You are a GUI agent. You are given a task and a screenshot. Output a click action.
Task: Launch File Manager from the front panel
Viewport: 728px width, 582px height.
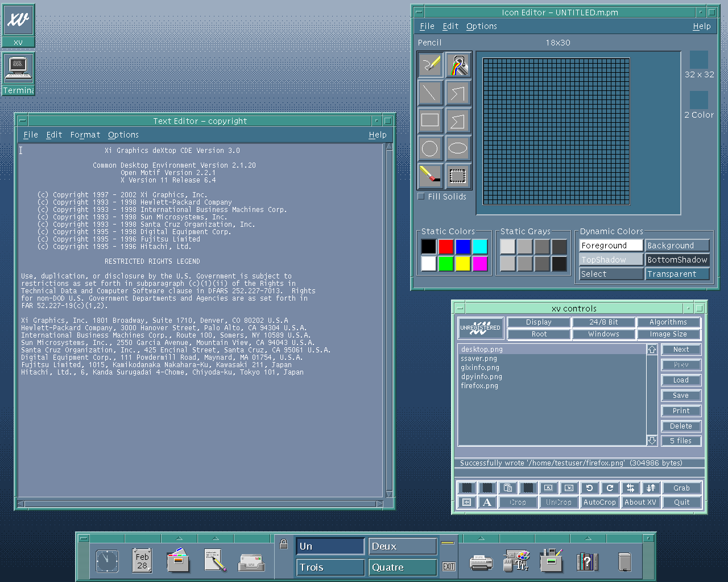[179, 560]
